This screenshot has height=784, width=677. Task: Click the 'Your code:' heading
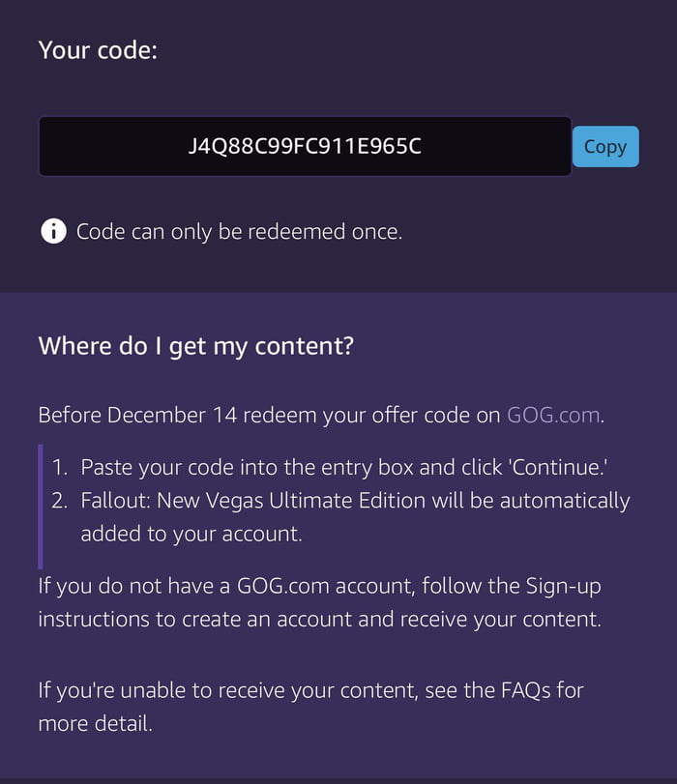point(98,49)
